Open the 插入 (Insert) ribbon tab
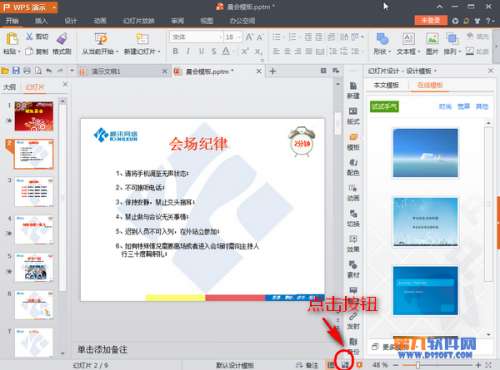The width and height of the screenshot is (500, 370). click(x=41, y=21)
